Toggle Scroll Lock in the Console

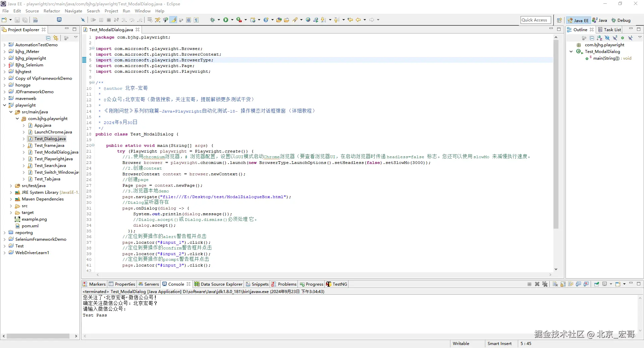coord(563,284)
